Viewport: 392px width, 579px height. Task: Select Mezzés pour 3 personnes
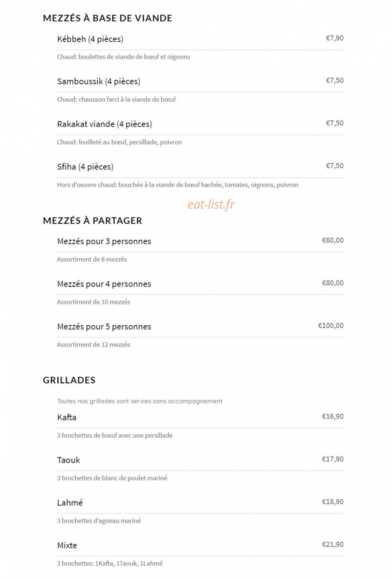pos(104,241)
